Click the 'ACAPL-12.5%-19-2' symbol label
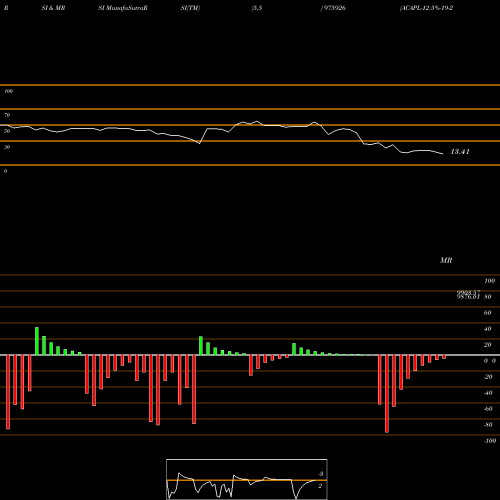Screen dimensions: 500x500 click(x=426, y=8)
